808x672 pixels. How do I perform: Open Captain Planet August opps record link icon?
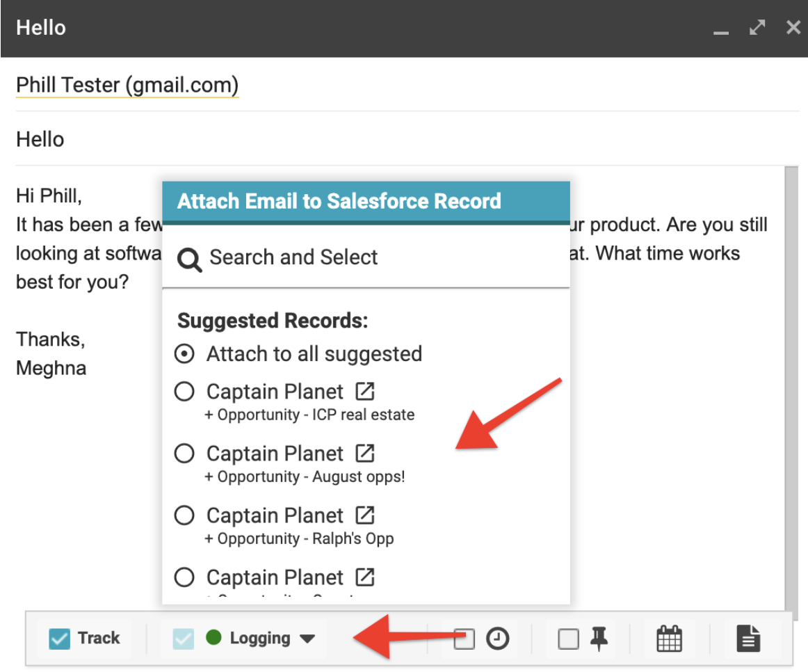(365, 453)
